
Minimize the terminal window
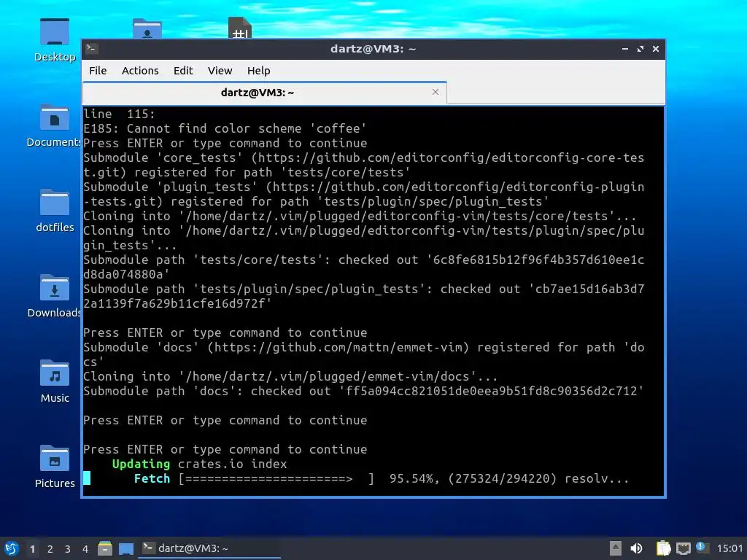625,49
